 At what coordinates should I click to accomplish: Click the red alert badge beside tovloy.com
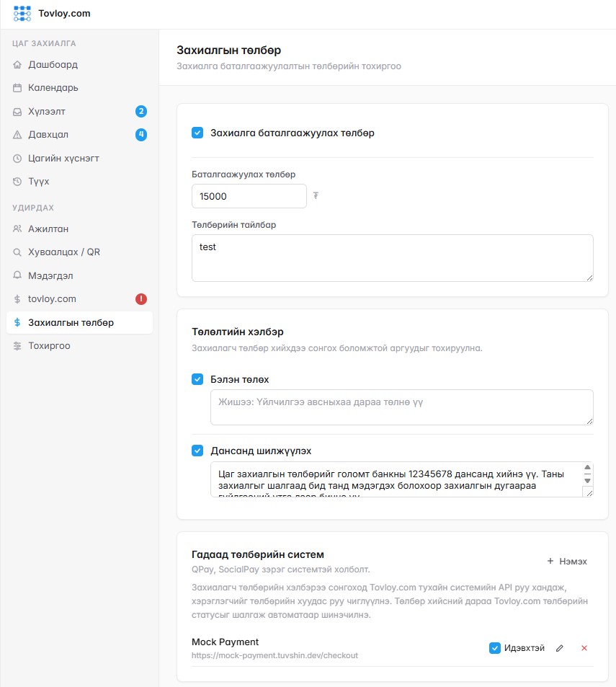(x=141, y=299)
